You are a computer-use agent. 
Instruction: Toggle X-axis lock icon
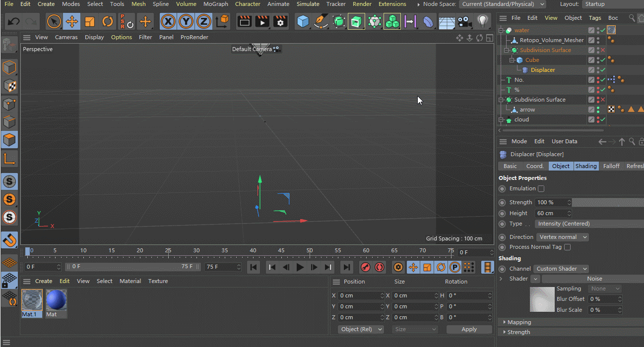point(168,22)
